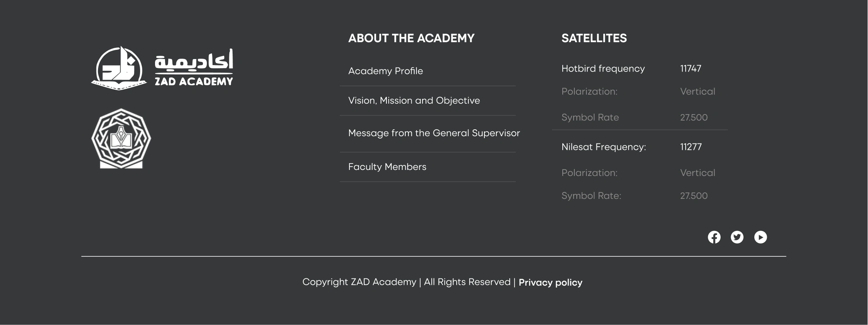Open the Academy Profile link
868x325 pixels.
point(386,71)
